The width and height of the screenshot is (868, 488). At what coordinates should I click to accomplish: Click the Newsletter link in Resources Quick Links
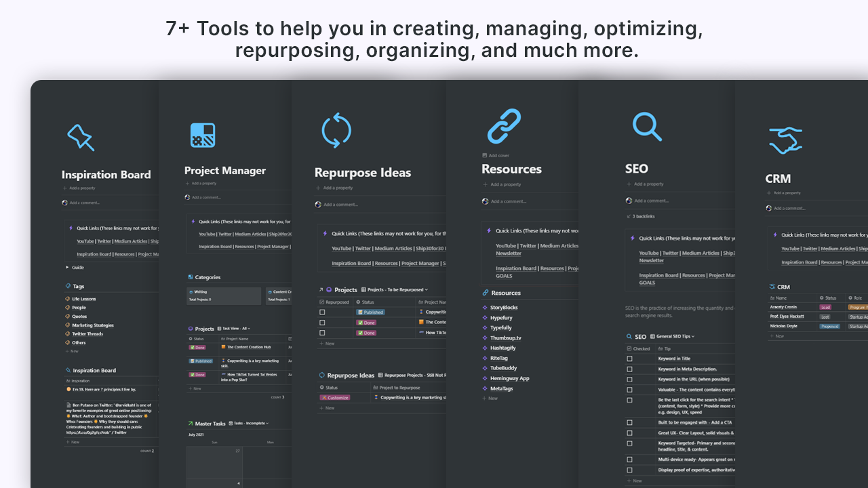[x=509, y=253]
